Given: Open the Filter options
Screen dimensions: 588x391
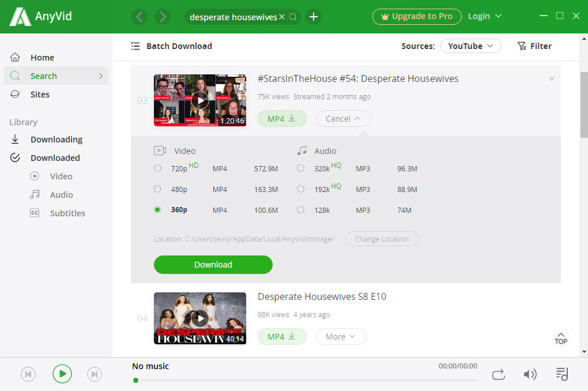Looking at the screenshot, I should 534,46.
